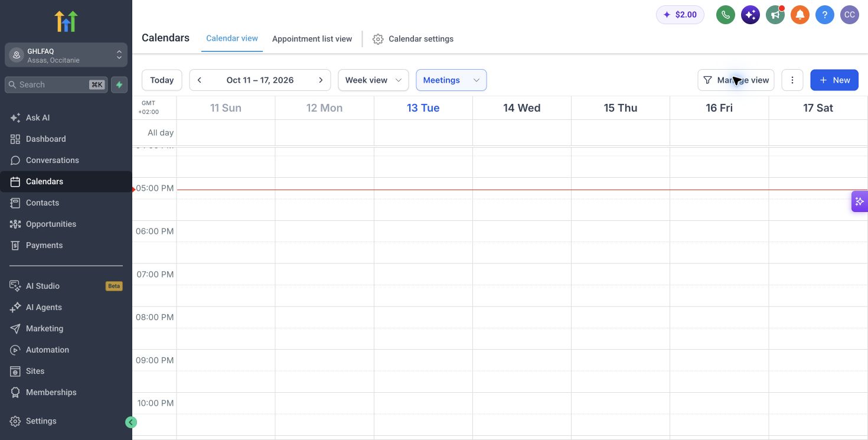Open Memberships in sidebar
This screenshot has width=868, height=440.
(66, 392)
